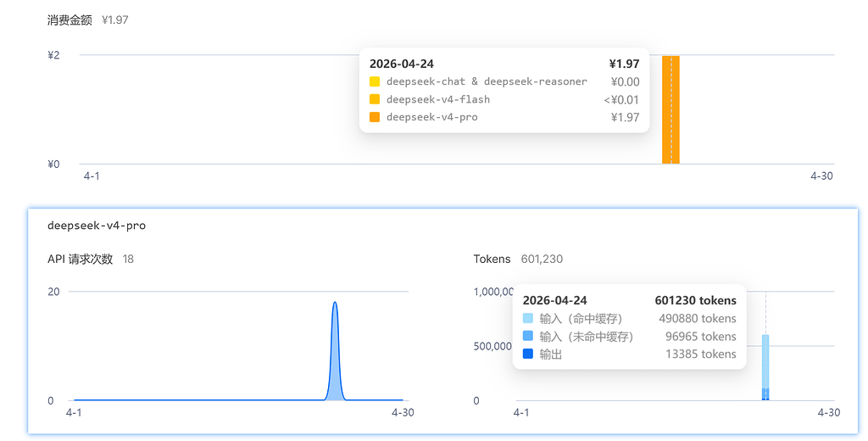This screenshot has height=441, width=868.
Task: Click the ¥1.97 total beside 消费金额
Action: coord(115,20)
